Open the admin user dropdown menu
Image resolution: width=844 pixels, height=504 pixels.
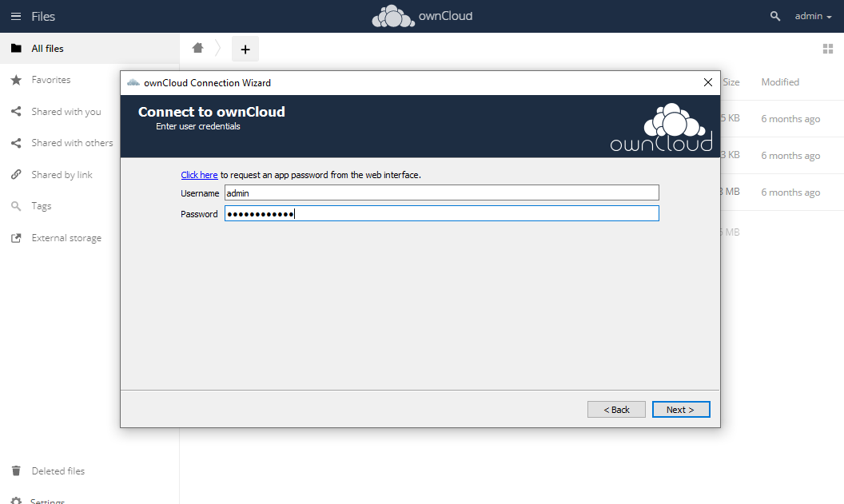tap(813, 16)
